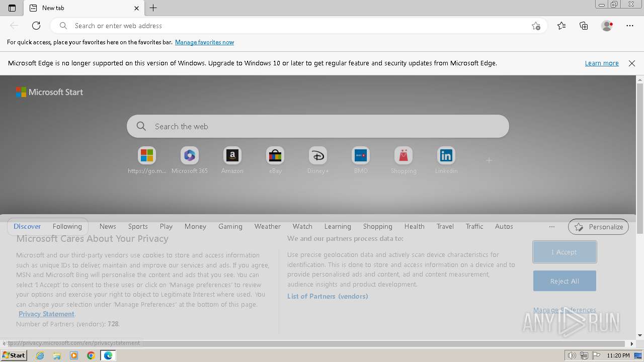Expand more feed categories ellipsis
Image resolution: width=644 pixels, height=362 pixels.
pyautogui.click(x=552, y=227)
